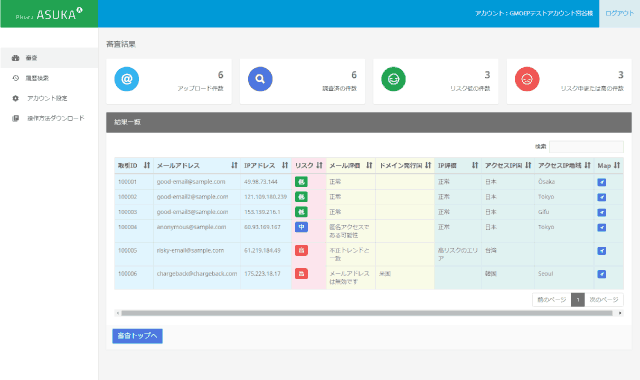The height and width of the screenshot is (380, 640).
Task: Sort table by アクセスIP地域 column
Action: pyautogui.click(x=564, y=165)
